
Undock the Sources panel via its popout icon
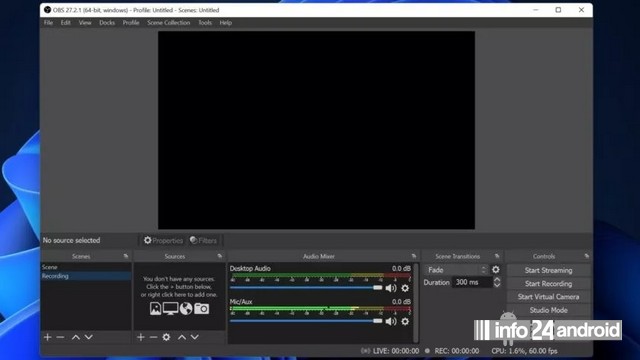220,256
